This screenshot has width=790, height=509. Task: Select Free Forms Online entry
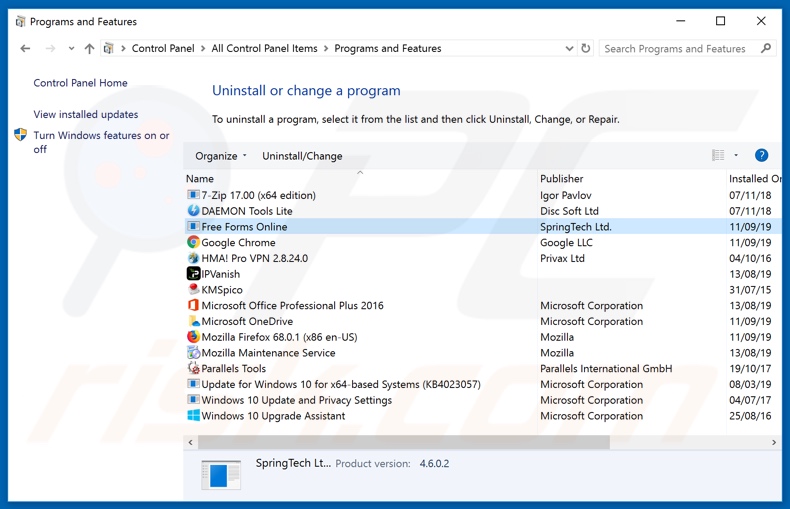244,227
